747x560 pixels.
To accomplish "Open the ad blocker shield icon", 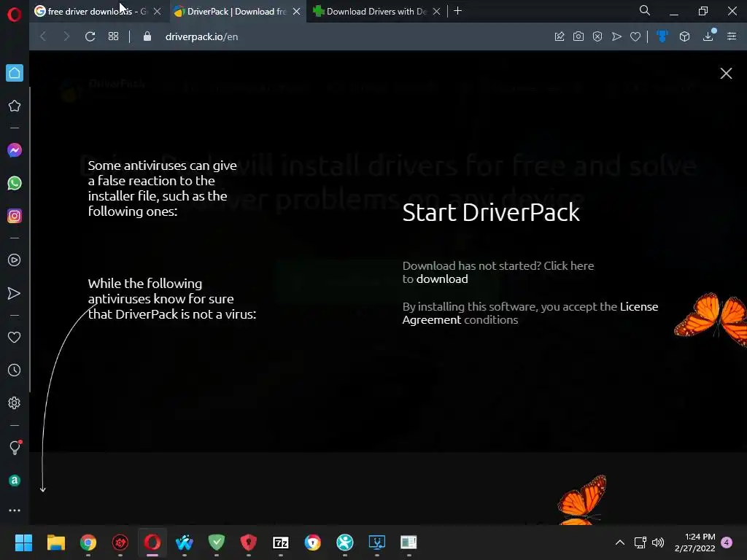I will tap(597, 36).
